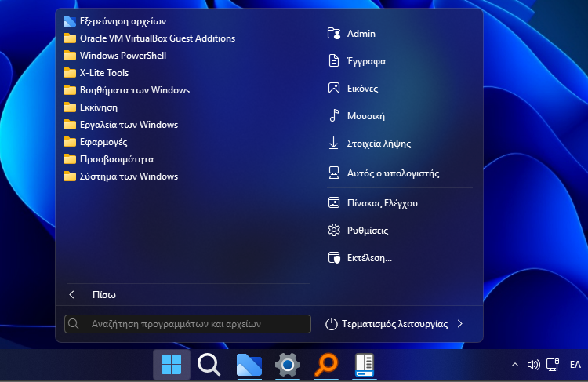Click the Admin user folder icon
Screen dimensions: 588x382
coord(334,34)
